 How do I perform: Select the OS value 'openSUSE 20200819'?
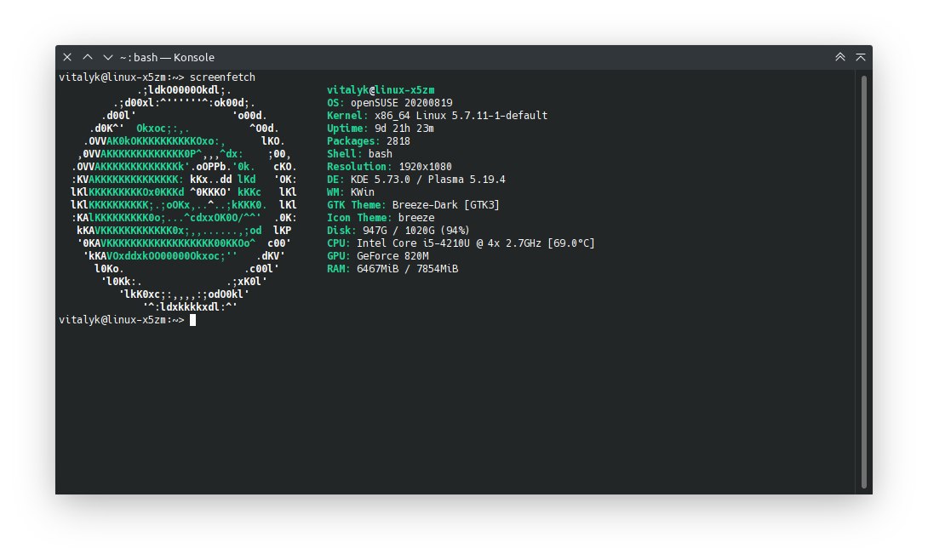click(401, 103)
